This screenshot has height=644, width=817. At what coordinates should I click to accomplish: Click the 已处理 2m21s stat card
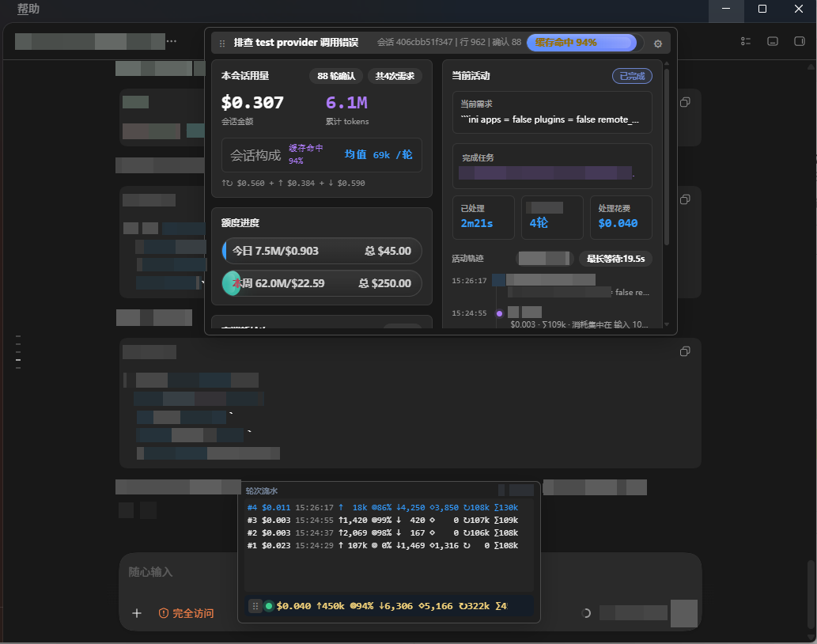483,218
